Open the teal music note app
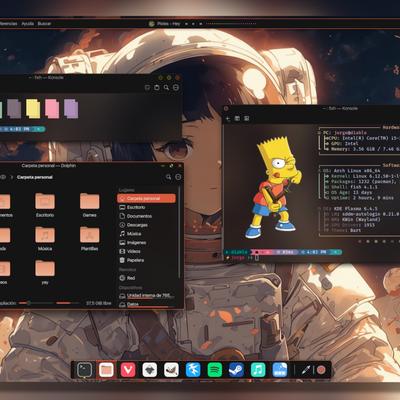Screen dimensions: 400x400 click(258, 370)
